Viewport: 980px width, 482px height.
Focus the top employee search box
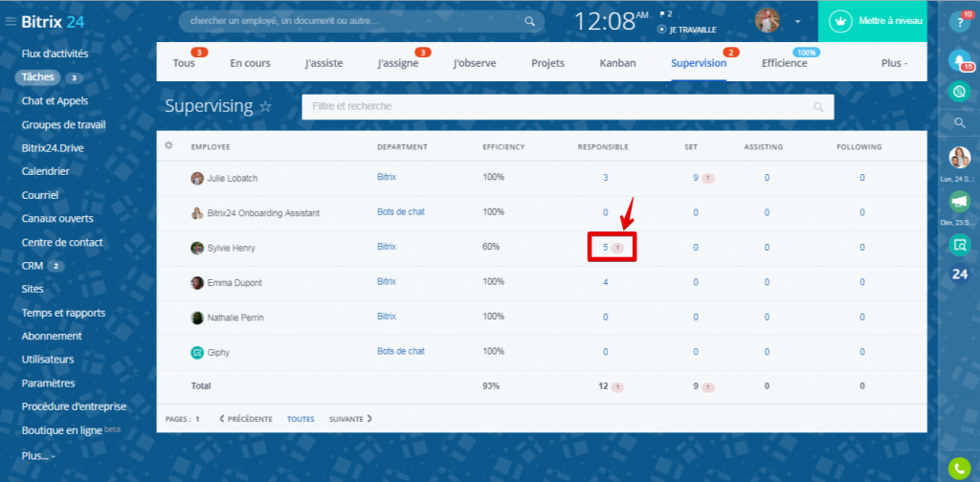coord(361,21)
